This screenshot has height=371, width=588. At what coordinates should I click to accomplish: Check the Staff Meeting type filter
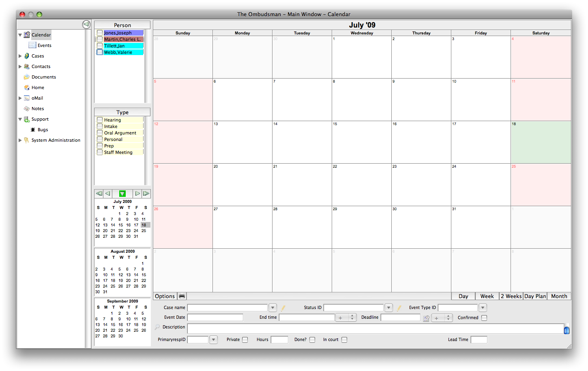point(100,152)
